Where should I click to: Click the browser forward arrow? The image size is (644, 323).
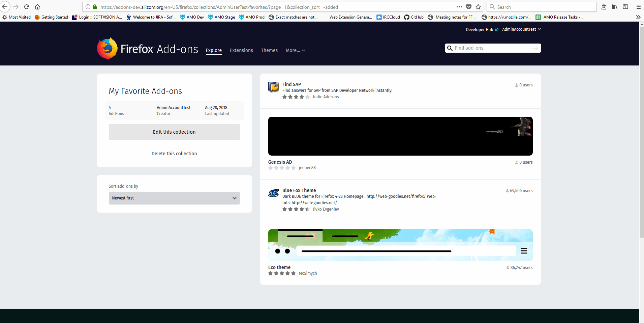(x=16, y=7)
